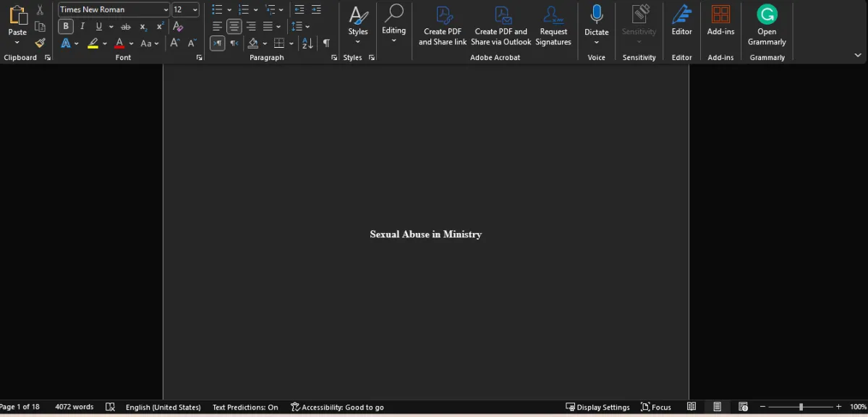The width and height of the screenshot is (868, 417).
Task: Expand the Times New Roman font dropdown
Action: (166, 9)
